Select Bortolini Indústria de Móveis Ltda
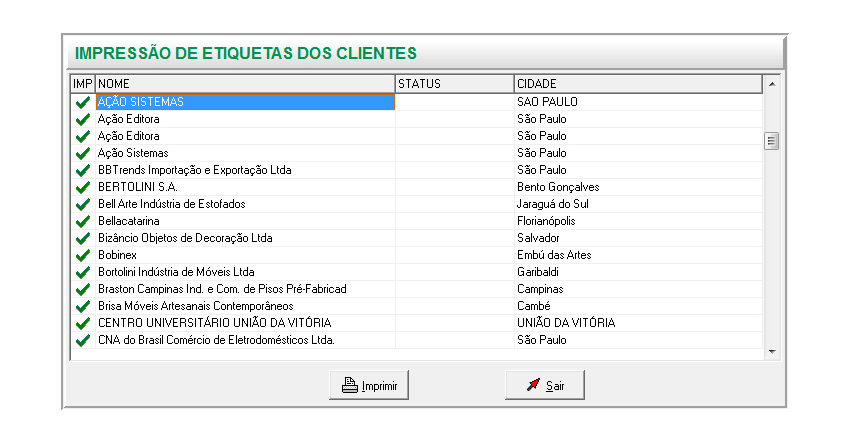 [246, 272]
